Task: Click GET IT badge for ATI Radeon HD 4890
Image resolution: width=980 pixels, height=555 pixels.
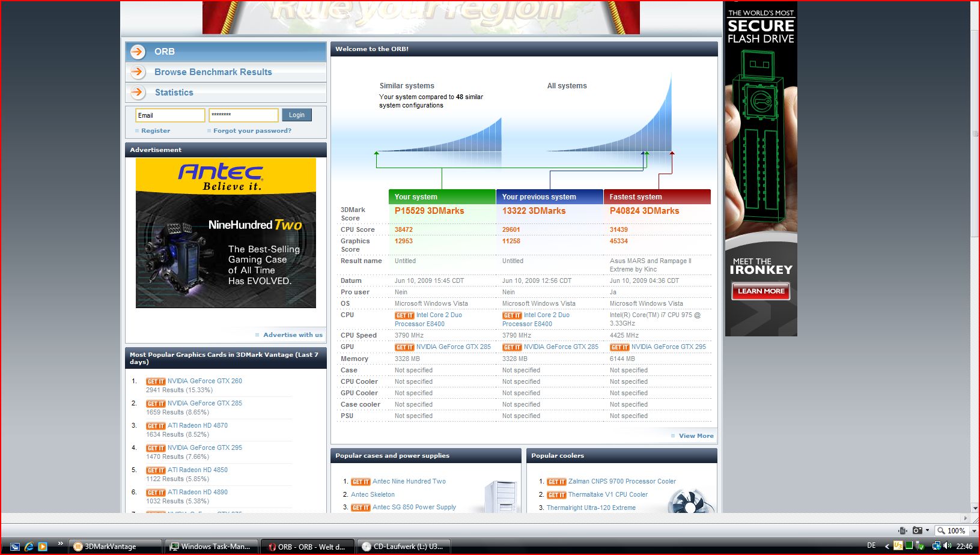Action: coord(156,493)
